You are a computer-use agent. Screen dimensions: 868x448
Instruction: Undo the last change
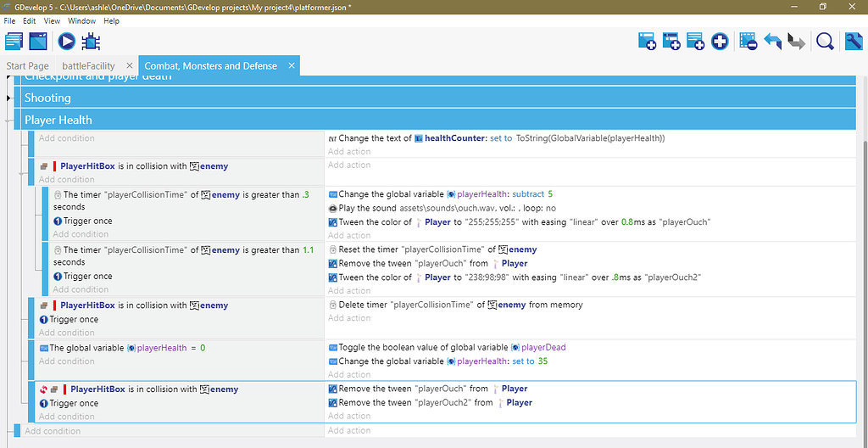pos(772,42)
